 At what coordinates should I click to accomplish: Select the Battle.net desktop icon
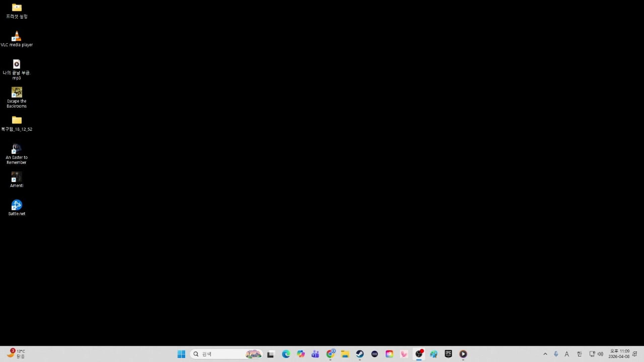coord(16,205)
